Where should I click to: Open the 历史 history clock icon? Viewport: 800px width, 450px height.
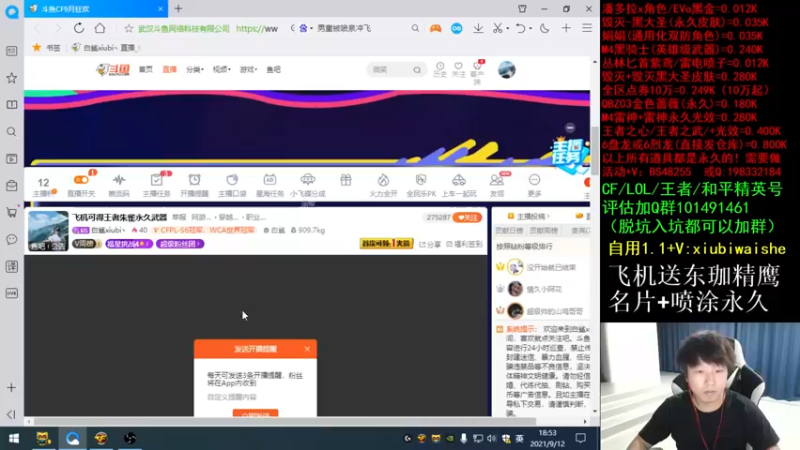point(440,69)
